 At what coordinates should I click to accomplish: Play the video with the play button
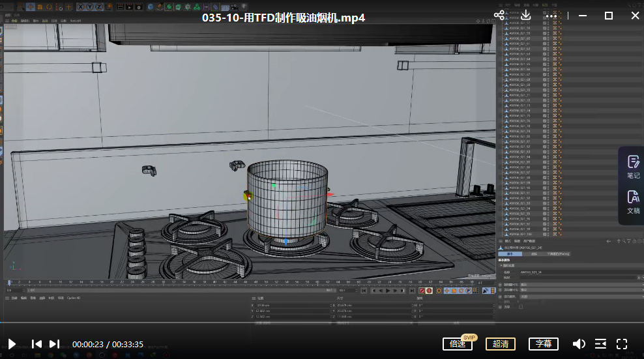(12, 343)
